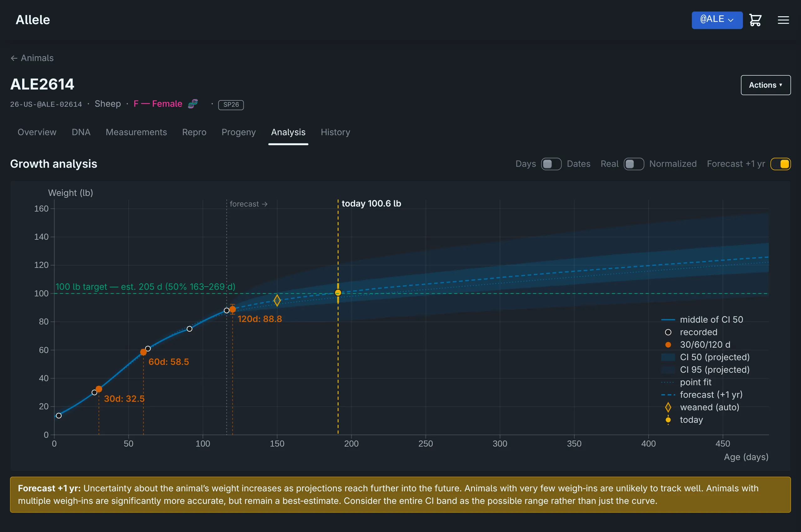Go back to Animals list

[x=32, y=58]
